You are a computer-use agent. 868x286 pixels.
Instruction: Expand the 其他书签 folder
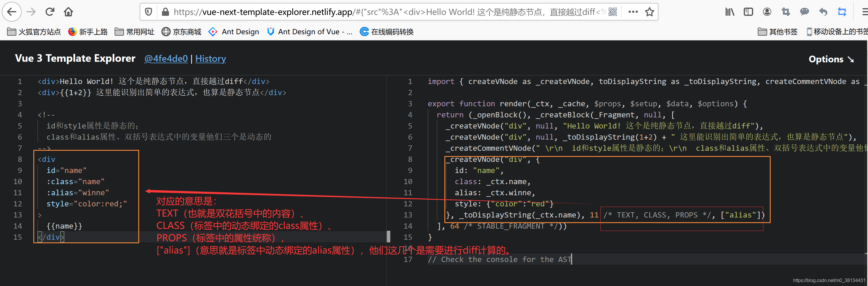777,32
